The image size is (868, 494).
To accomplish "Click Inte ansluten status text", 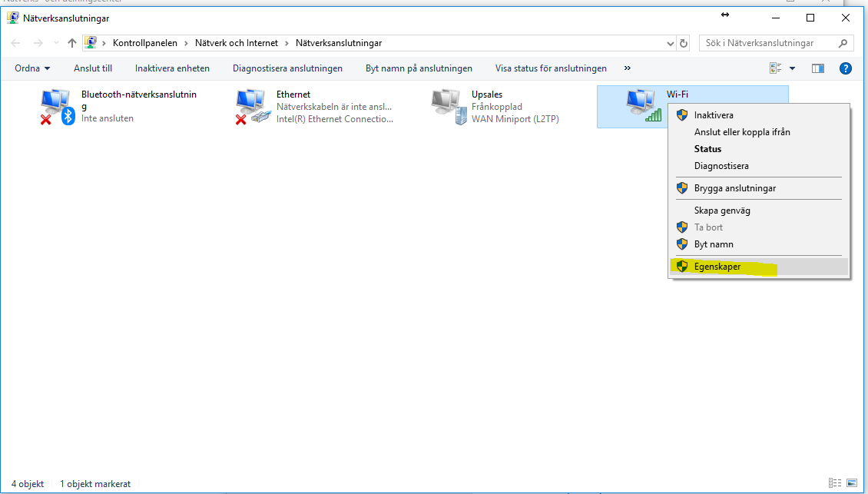I will tap(108, 118).
